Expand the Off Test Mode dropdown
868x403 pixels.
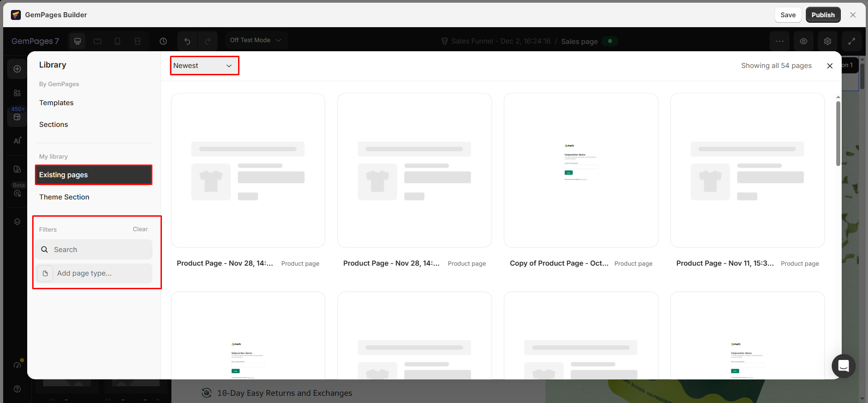click(x=255, y=40)
